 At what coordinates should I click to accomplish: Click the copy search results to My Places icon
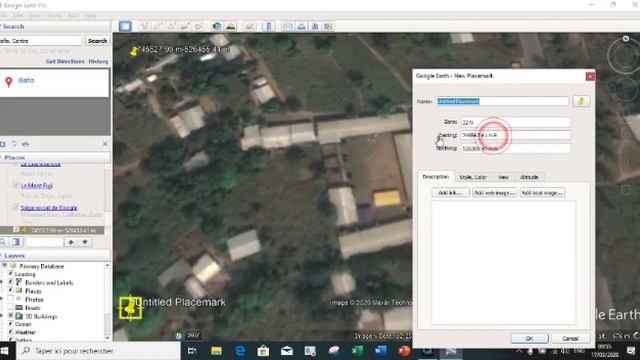click(2, 144)
